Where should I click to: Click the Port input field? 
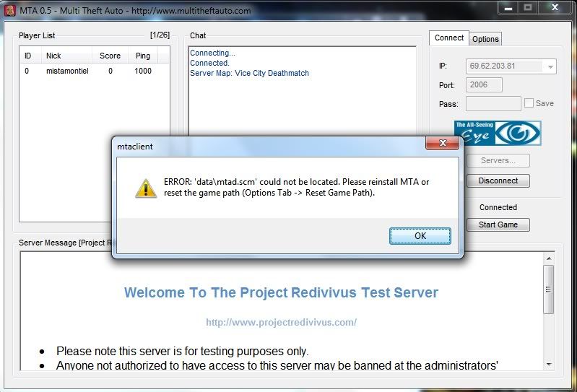[x=484, y=85]
